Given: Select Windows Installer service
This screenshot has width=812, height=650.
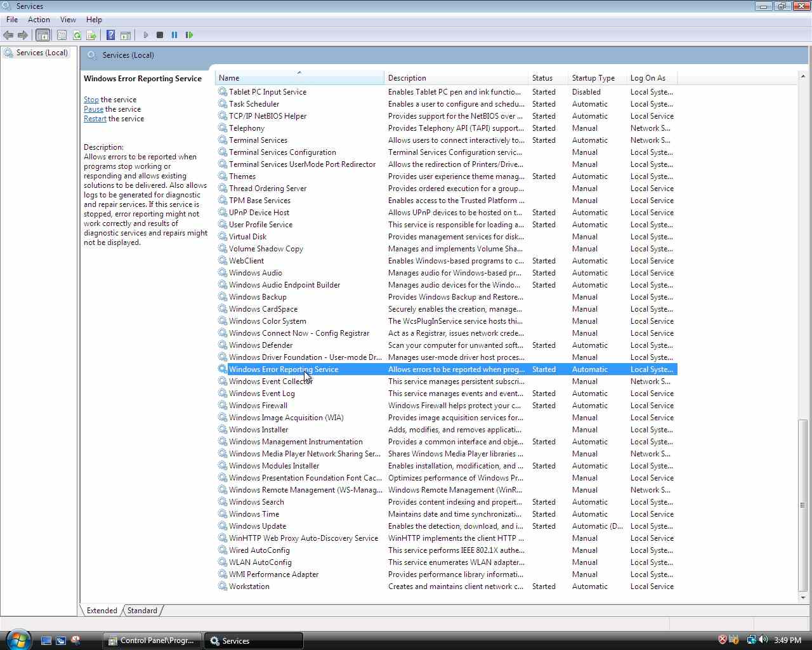Looking at the screenshot, I should [447, 430].
